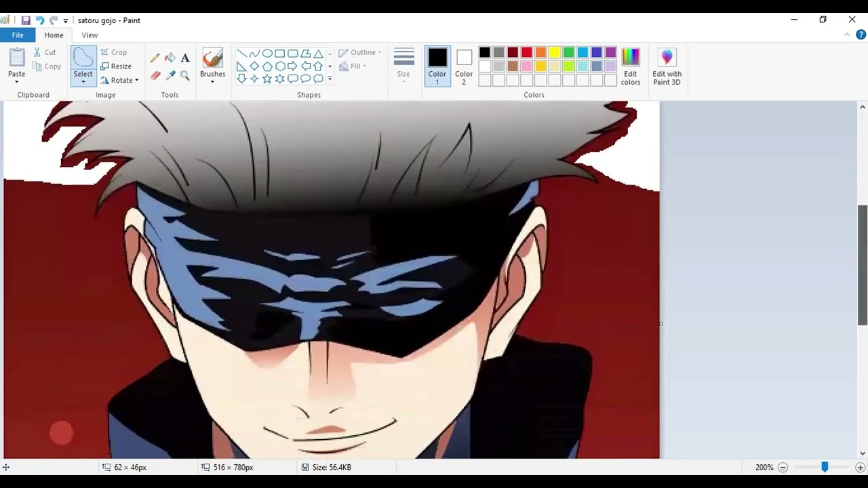This screenshot has width=868, height=488.
Task: Click the Paste clipboard icon
Action: 17,58
